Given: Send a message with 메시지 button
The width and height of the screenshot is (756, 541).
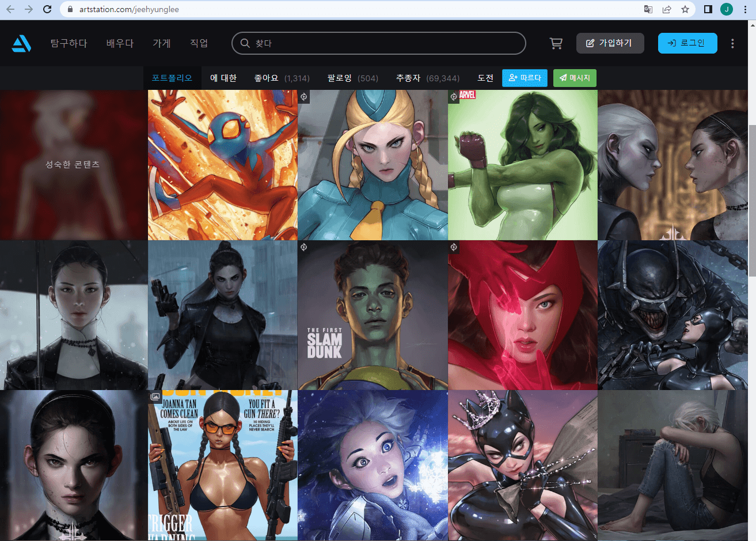Looking at the screenshot, I should coord(575,78).
